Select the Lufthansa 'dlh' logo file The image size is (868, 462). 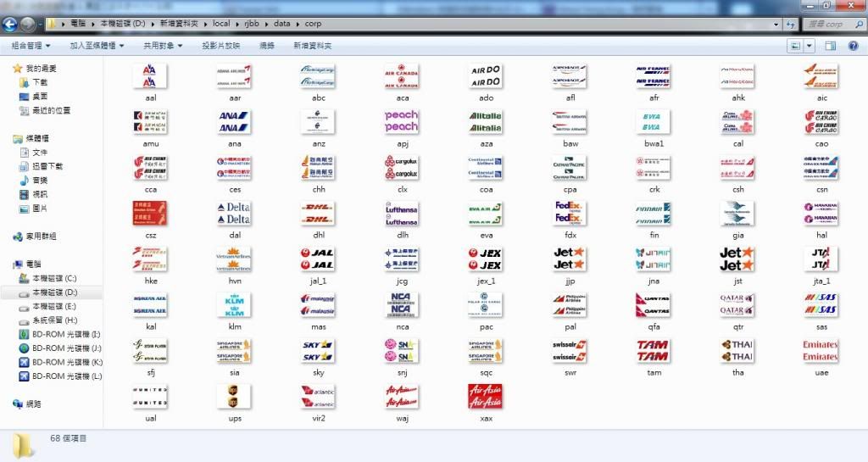click(402, 214)
